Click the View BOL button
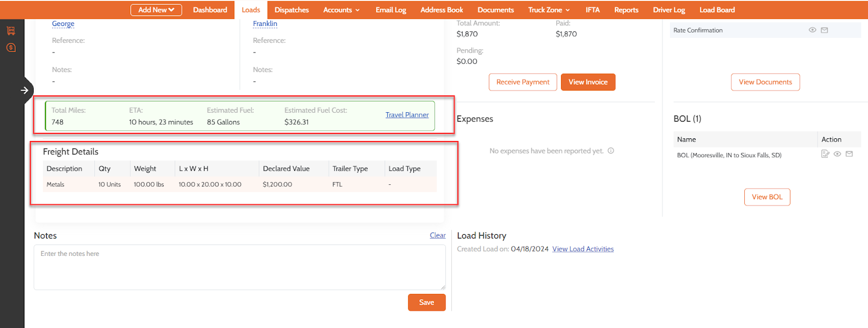The image size is (868, 328). 767,197
